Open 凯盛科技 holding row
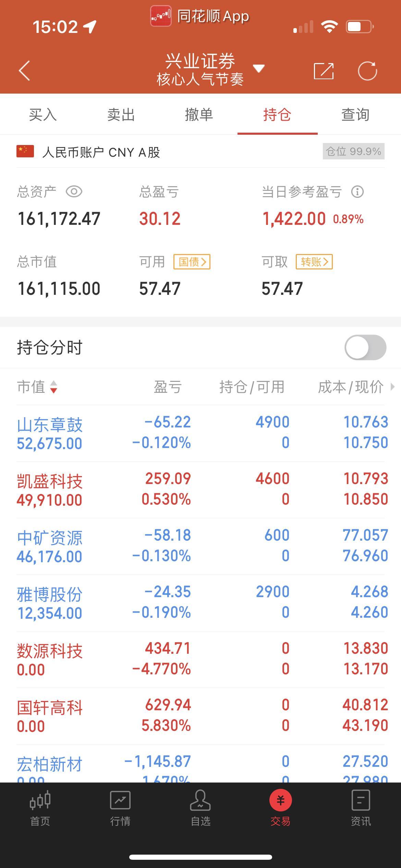Image resolution: width=401 pixels, height=868 pixels. pyautogui.click(x=200, y=490)
